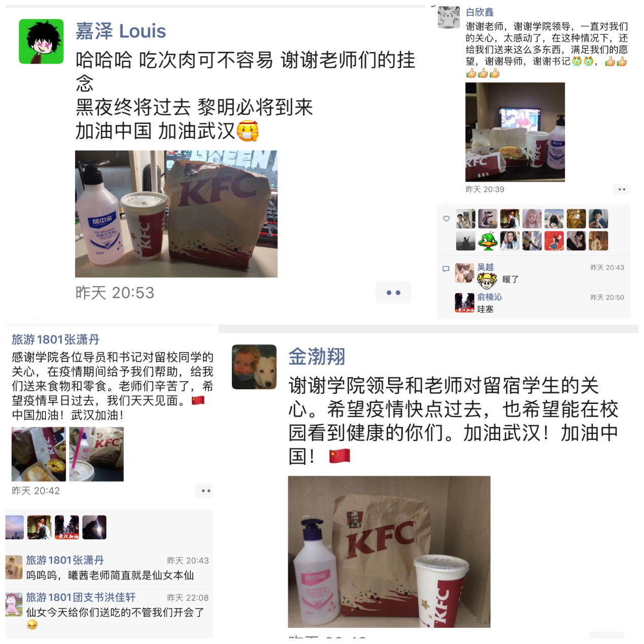Open 旅游1801张潇丹 post author name

pyautogui.click(x=56, y=340)
